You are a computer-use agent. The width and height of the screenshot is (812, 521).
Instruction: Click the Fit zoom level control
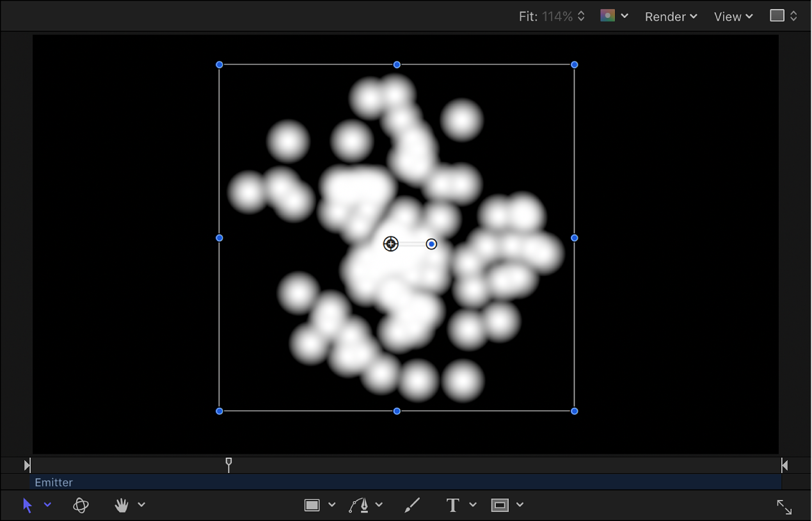click(x=552, y=16)
